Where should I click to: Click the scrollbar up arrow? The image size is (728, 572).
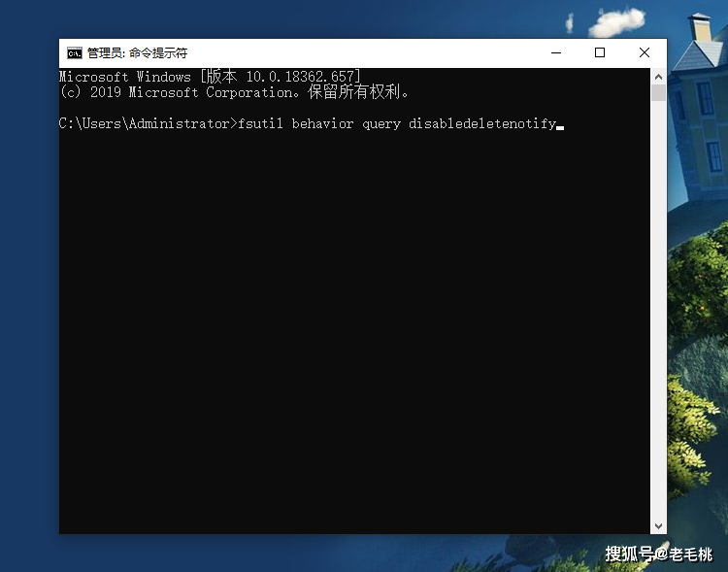click(658, 76)
